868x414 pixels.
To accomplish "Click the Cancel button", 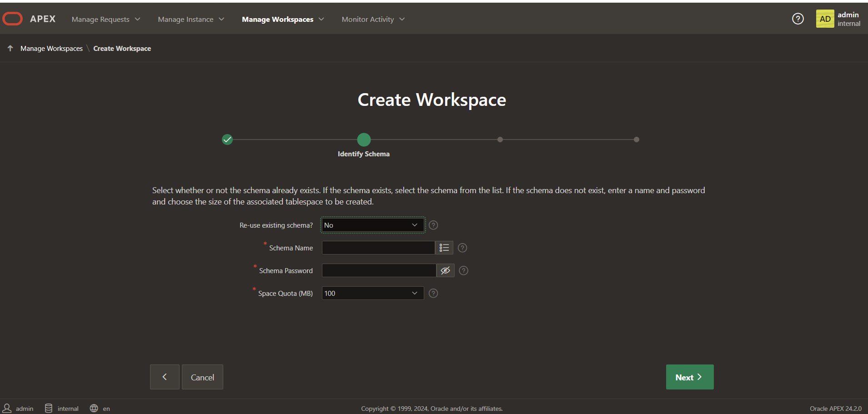I will pyautogui.click(x=202, y=377).
